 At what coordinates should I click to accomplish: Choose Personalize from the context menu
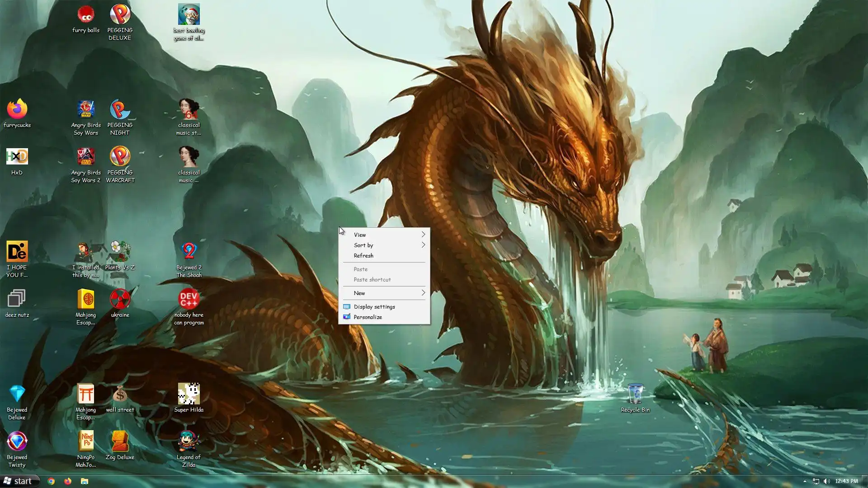click(x=368, y=317)
